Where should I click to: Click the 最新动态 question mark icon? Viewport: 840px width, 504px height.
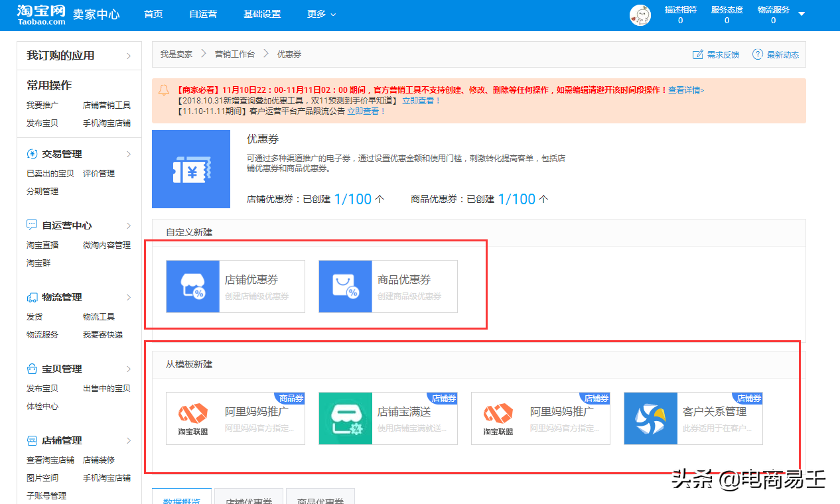point(757,54)
